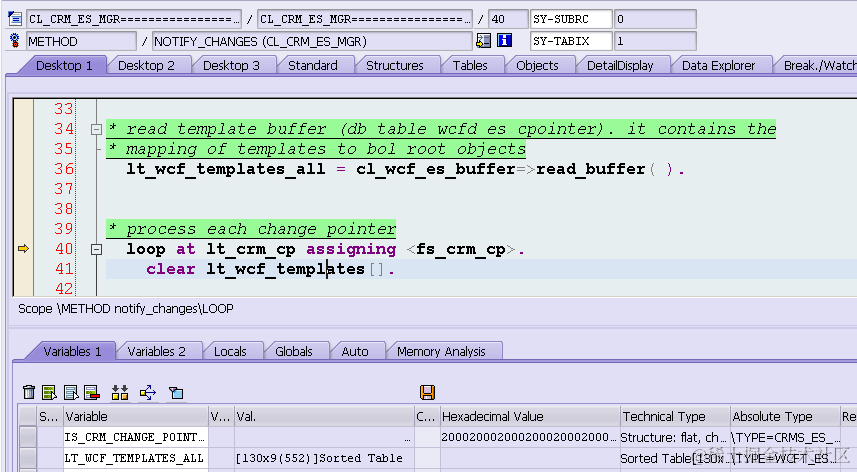Click the SY-TABIX value field showing 1
This screenshot has width=857, height=472.
pos(655,41)
